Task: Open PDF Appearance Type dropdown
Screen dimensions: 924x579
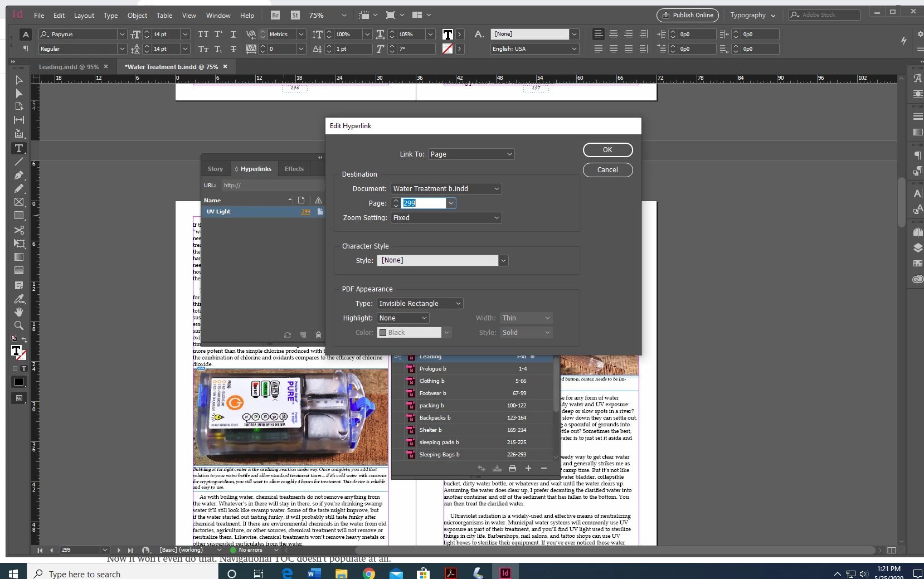Action: [420, 304]
